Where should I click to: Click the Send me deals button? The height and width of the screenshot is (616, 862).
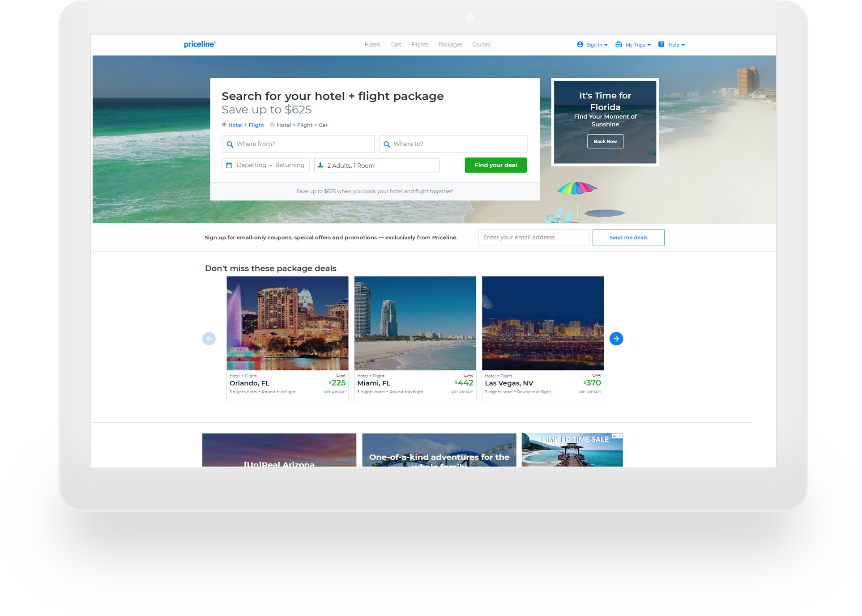tap(628, 238)
